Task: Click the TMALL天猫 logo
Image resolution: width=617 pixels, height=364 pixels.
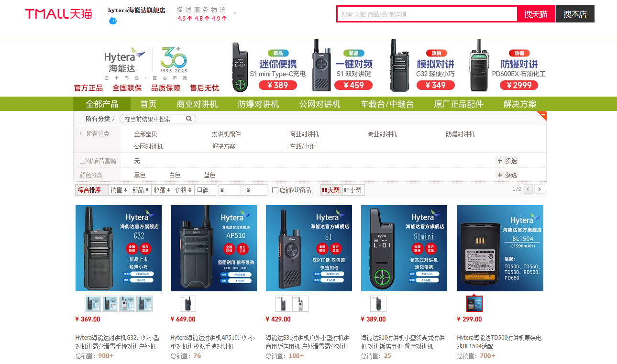Action: click(x=59, y=14)
